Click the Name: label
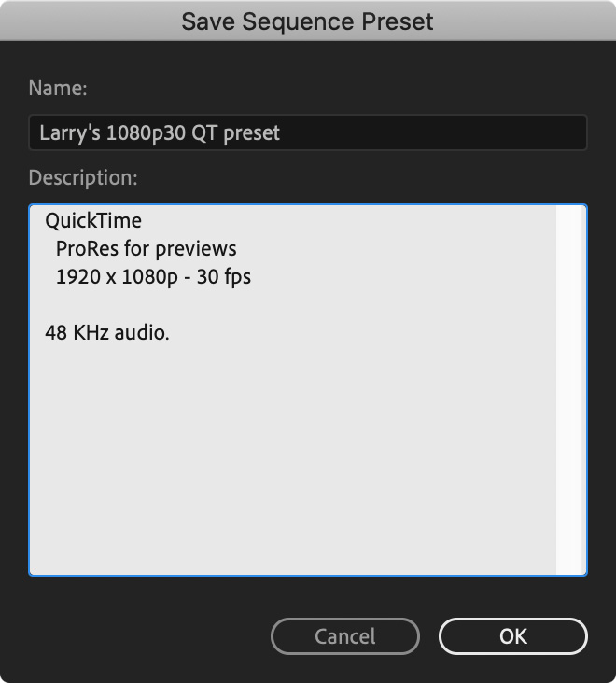Image resolution: width=616 pixels, height=683 pixels. point(58,88)
